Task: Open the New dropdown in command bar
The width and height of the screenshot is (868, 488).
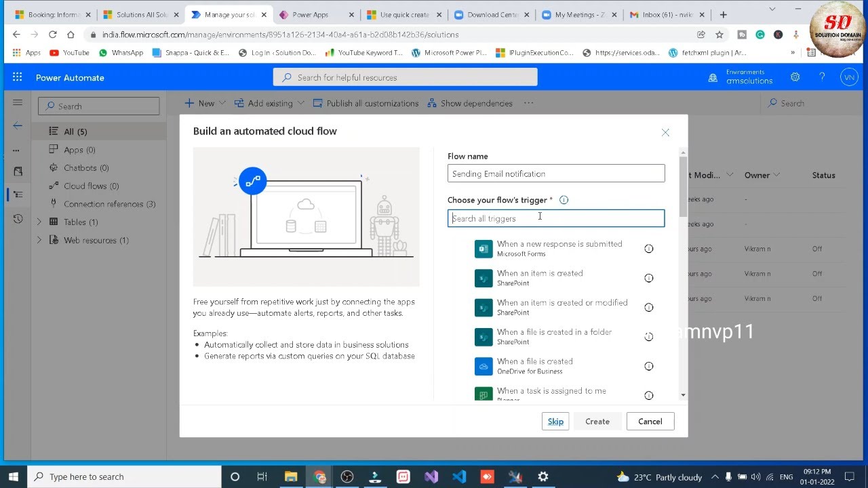Action: [206, 103]
